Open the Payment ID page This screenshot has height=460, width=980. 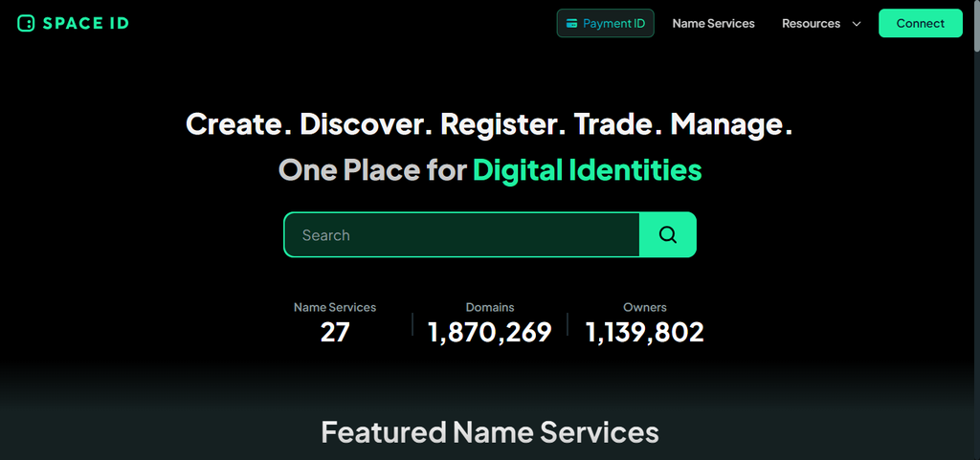pos(605,23)
